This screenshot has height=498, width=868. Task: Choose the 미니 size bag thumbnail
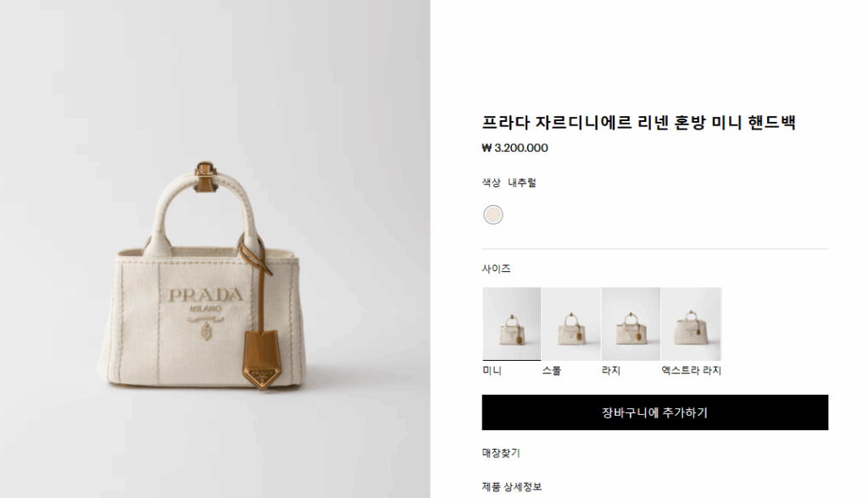coord(511,324)
